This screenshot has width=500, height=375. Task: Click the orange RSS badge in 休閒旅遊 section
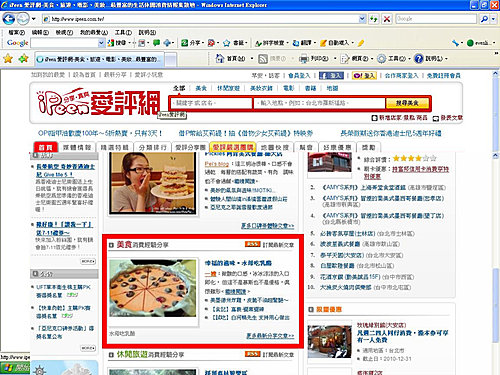[x=252, y=354]
